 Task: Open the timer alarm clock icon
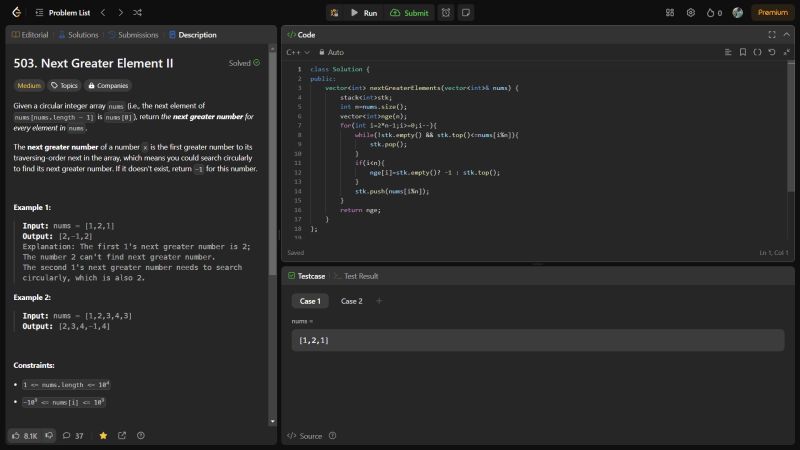tap(445, 13)
